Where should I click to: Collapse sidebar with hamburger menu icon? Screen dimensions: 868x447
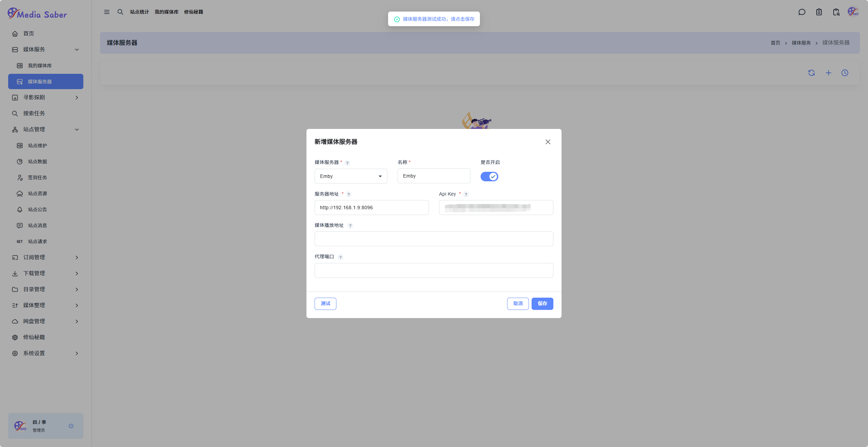[x=107, y=12]
